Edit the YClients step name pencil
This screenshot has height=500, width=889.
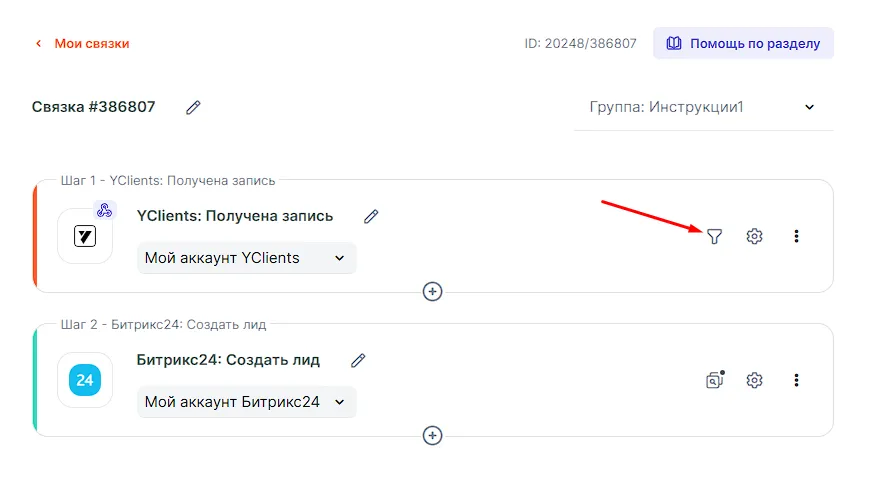click(x=371, y=216)
